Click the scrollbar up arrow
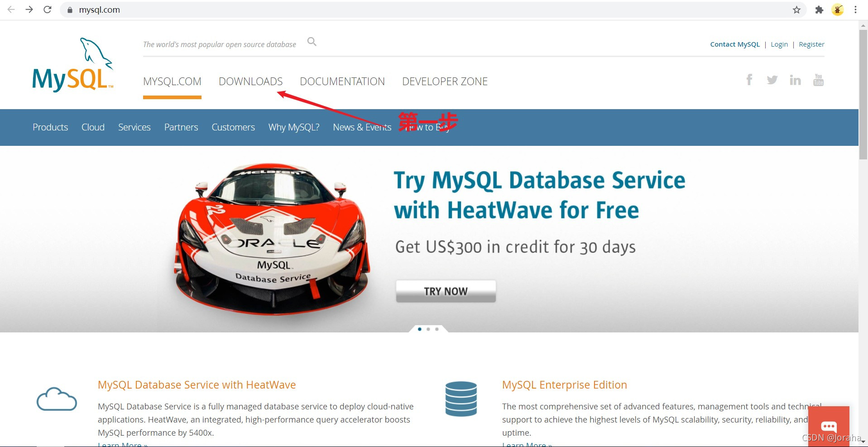 click(x=863, y=25)
